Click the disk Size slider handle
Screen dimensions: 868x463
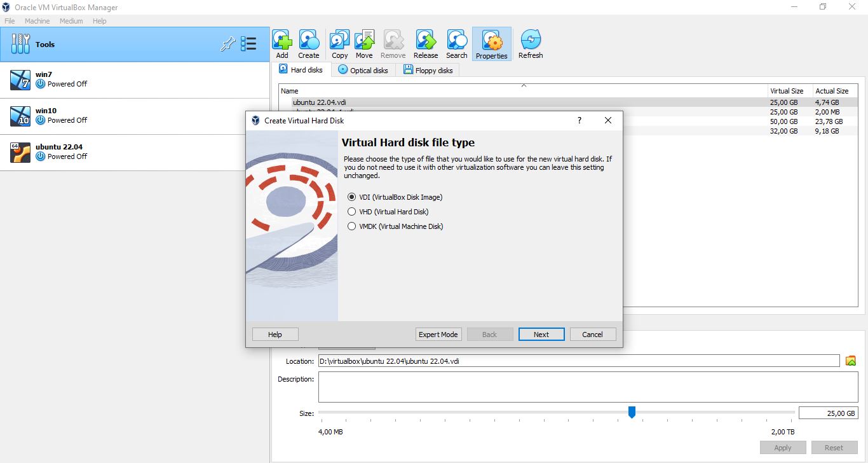pos(632,413)
